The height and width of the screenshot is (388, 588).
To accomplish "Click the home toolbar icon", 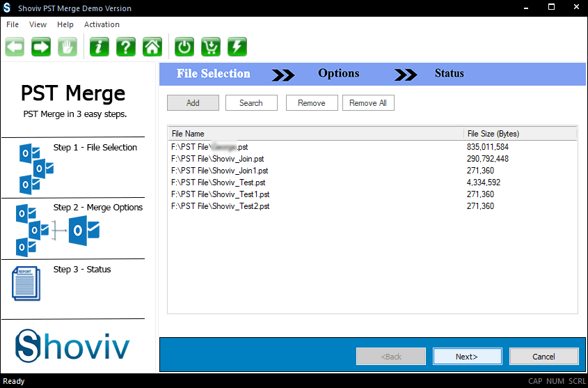I will [x=152, y=47].
